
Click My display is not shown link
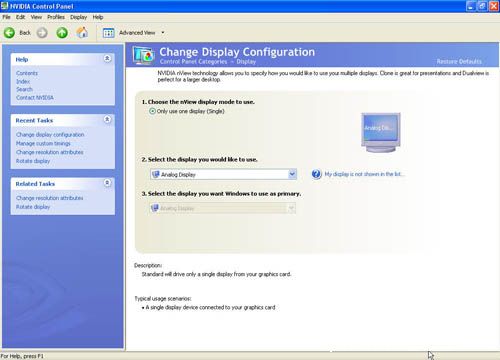(x=364, y=174)
